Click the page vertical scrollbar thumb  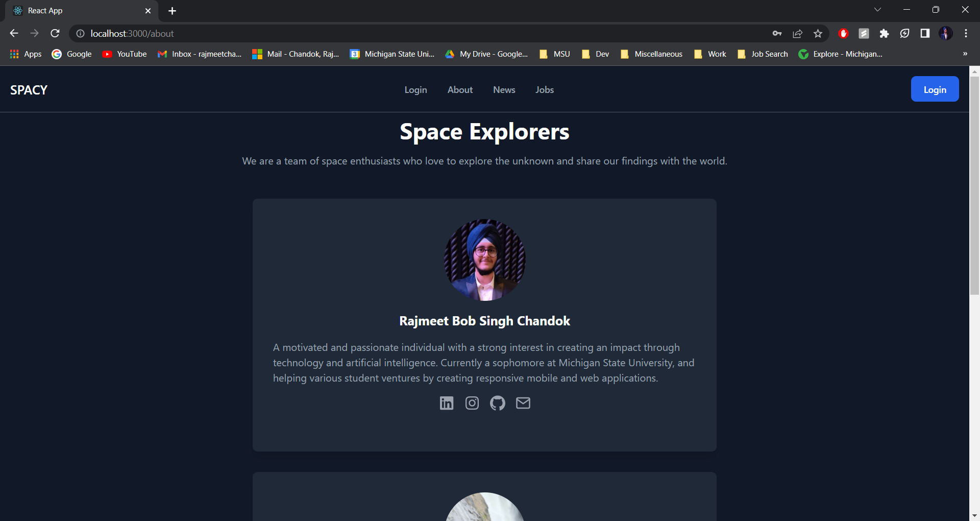point(974,186)
